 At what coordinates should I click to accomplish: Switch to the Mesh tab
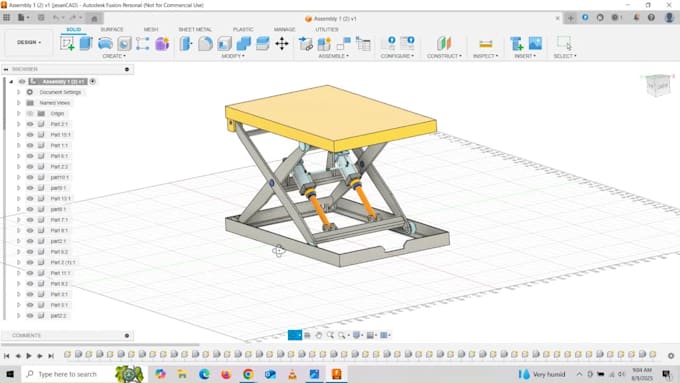click(150, 29)
